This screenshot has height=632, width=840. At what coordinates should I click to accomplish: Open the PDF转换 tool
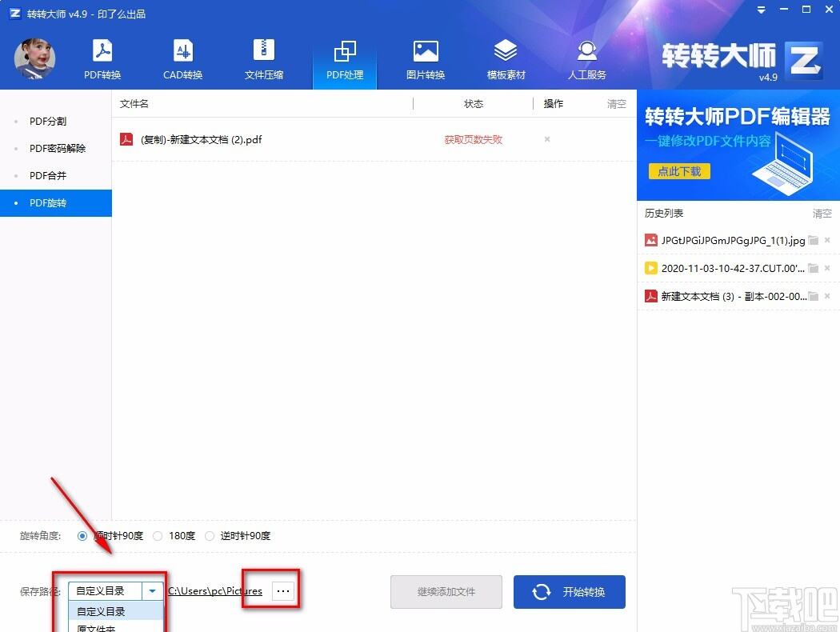tap(102, 59)
